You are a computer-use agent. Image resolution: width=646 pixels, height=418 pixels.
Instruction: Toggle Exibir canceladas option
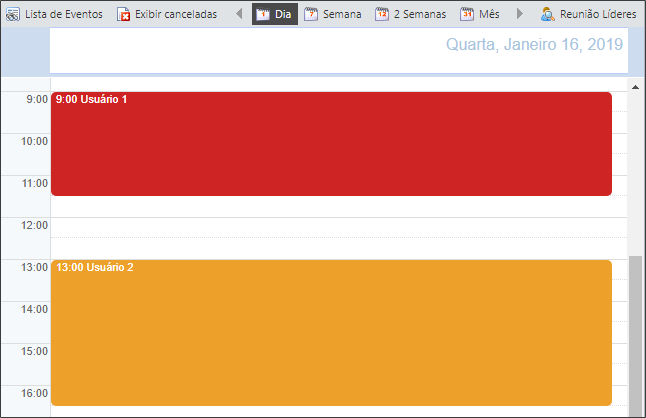(167, 14)
